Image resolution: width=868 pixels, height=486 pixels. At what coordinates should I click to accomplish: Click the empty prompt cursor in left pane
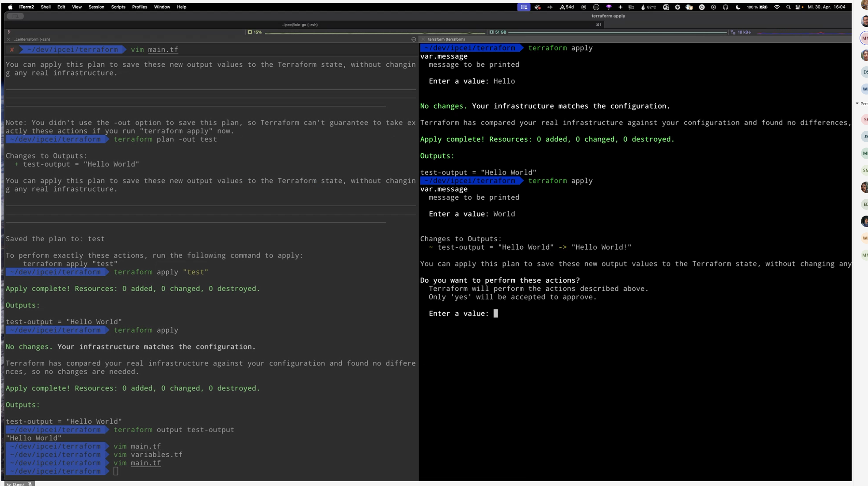coord(116,471)
